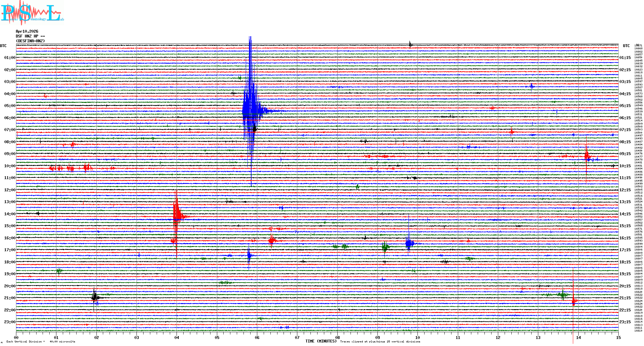The width and height of the screenshot is (644, 346).
Task: Click the UTC label at top left
Action: (3, 46)
